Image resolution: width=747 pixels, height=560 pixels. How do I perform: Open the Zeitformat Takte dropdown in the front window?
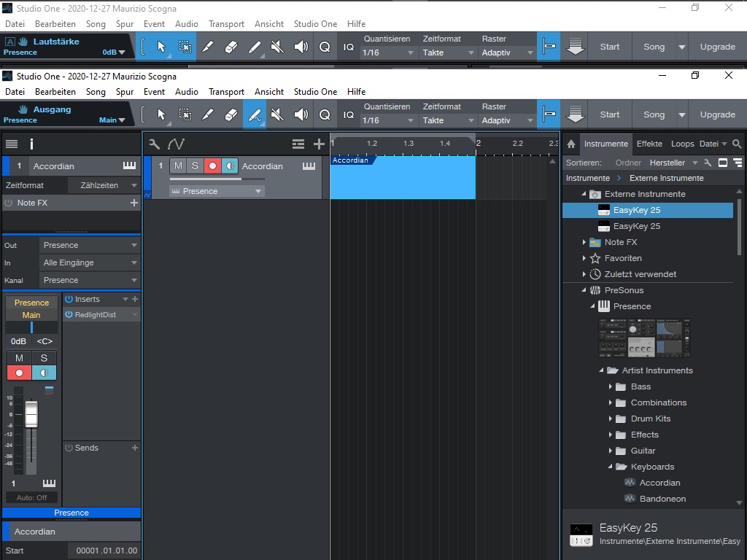pyautogui.click(x=448, y=120)
